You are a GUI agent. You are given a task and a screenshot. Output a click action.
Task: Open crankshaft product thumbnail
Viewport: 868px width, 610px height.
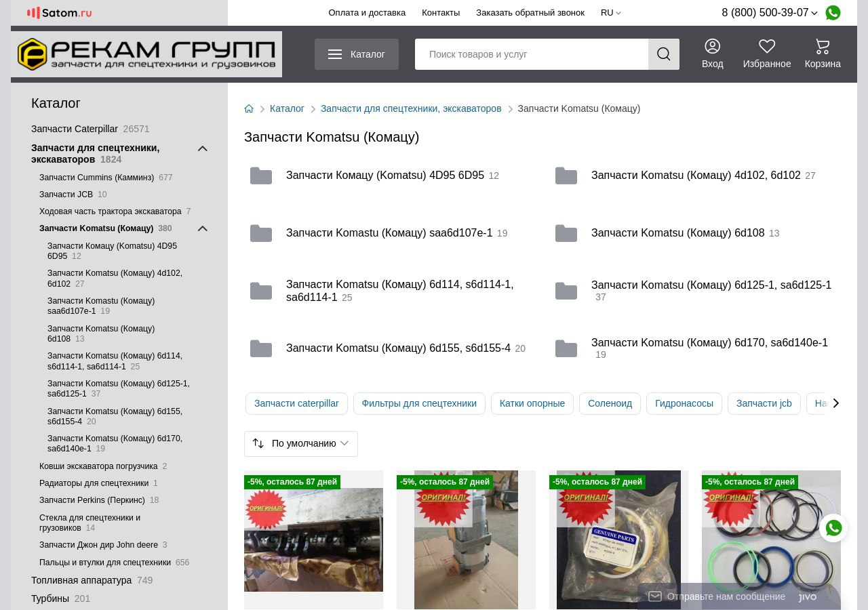(x=313, y=540)
